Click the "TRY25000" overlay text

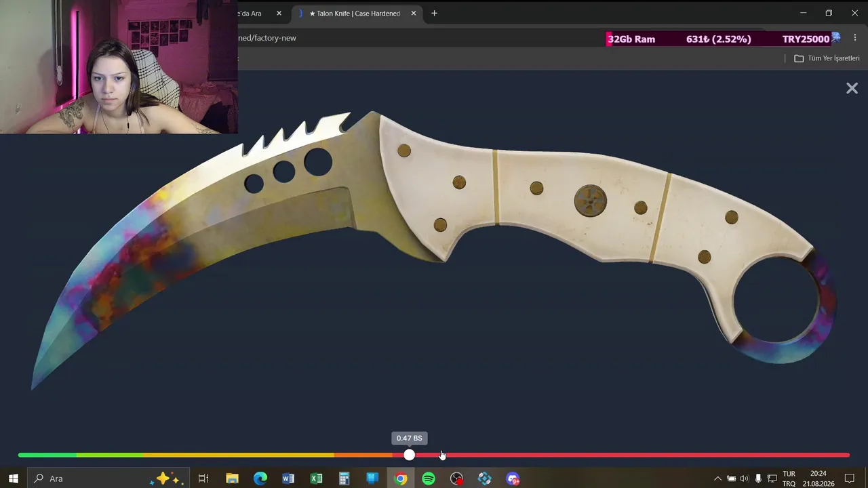806,39
